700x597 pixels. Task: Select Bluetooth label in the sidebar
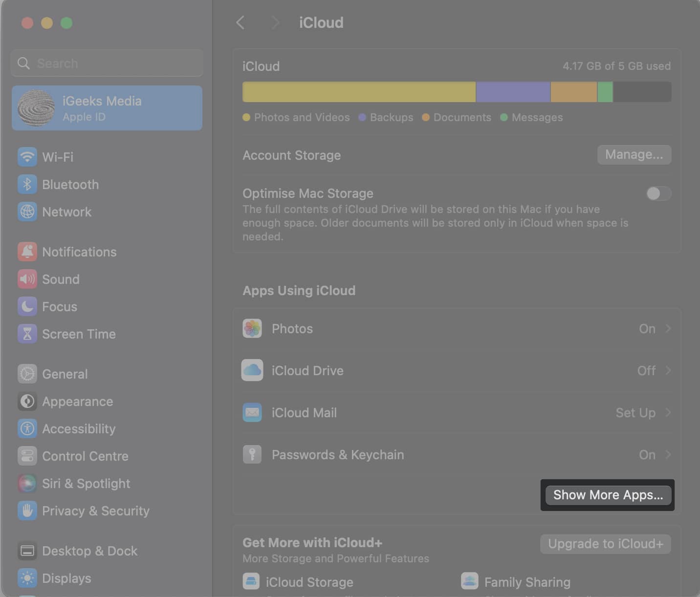tap(70, 185)
